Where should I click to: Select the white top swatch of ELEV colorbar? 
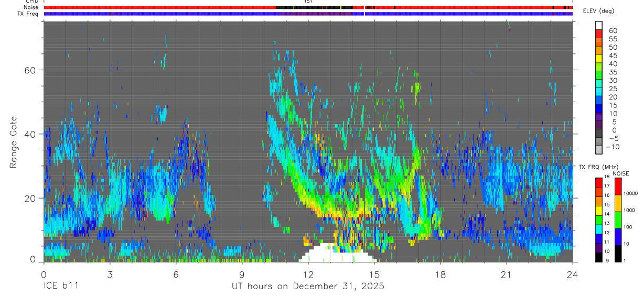[599, 25]
